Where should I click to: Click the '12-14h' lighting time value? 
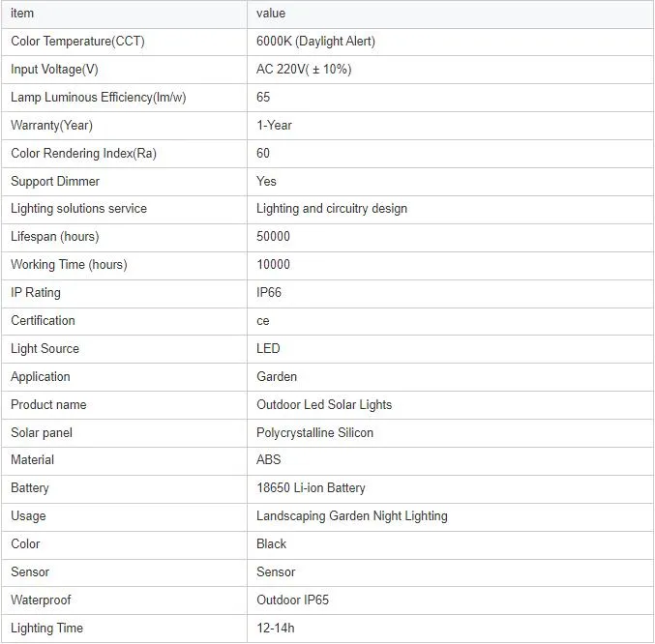click(x=275, y=629)
